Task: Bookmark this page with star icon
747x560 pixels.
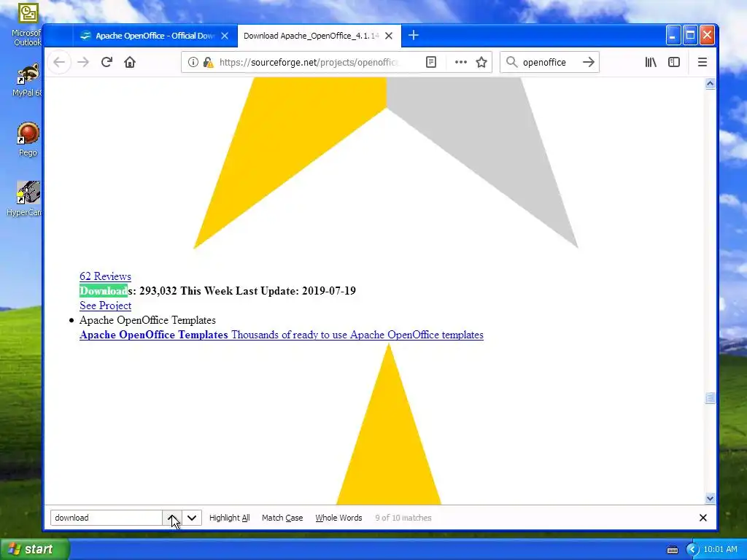Action: point(481,62)
